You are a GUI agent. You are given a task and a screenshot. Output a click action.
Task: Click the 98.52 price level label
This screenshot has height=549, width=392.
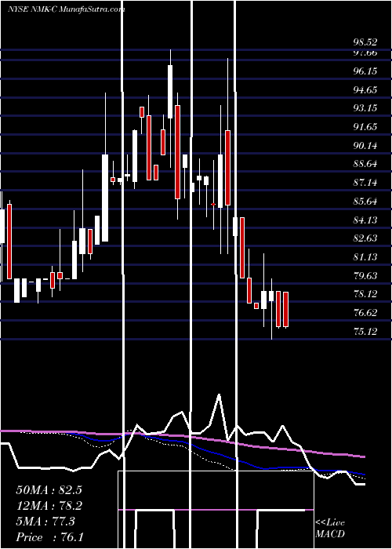point(365,42)
